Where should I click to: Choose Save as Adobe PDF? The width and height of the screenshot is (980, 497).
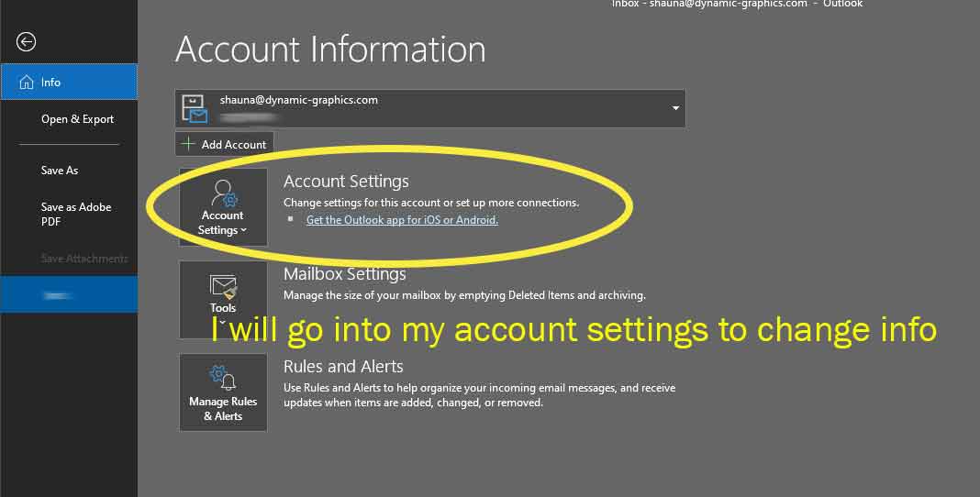coord(75,214)
